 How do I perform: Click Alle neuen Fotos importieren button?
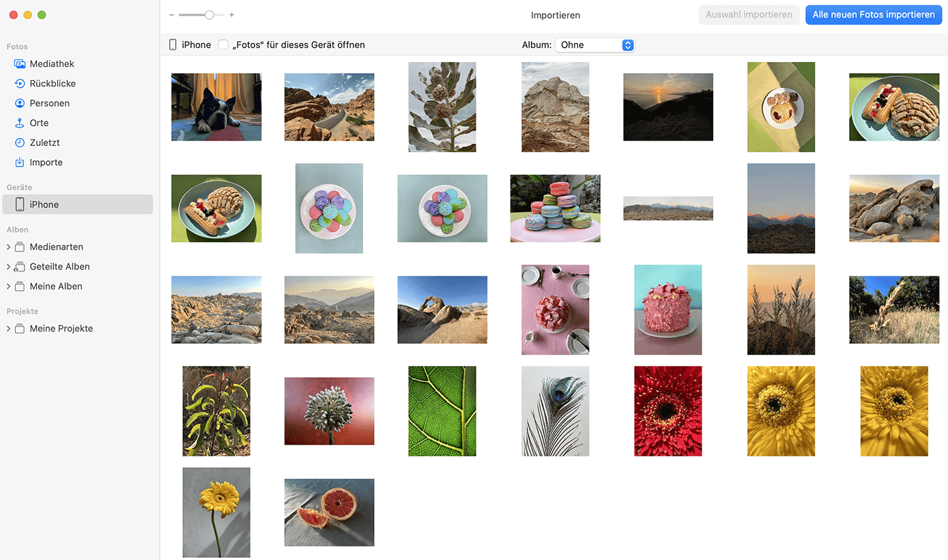pyautogui.click(x=874, y=15)
